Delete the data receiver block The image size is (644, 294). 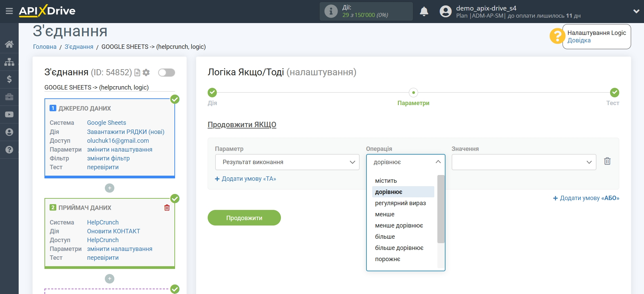[167, 208]
